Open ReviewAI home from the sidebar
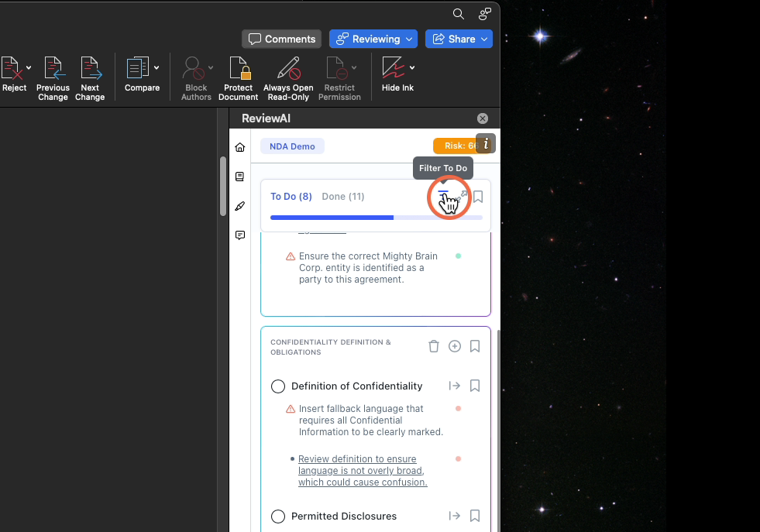Screen dimensions: 760x532 pos(240,147)
